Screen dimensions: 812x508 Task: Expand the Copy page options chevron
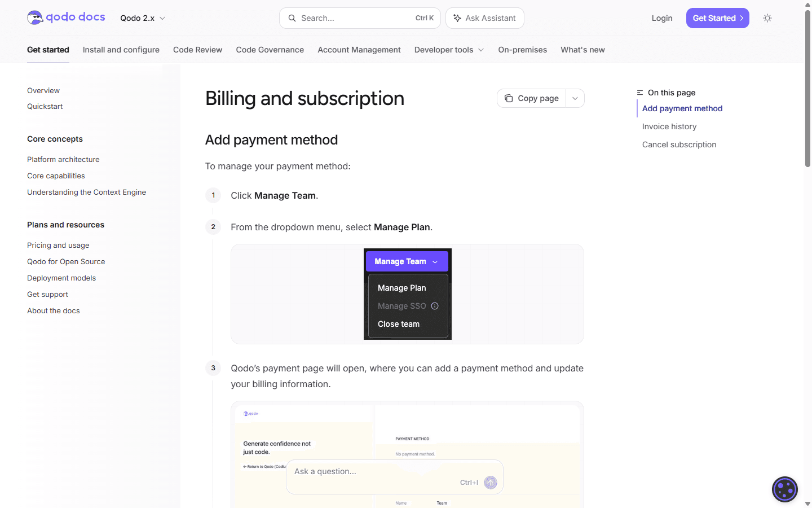point(575,98)
